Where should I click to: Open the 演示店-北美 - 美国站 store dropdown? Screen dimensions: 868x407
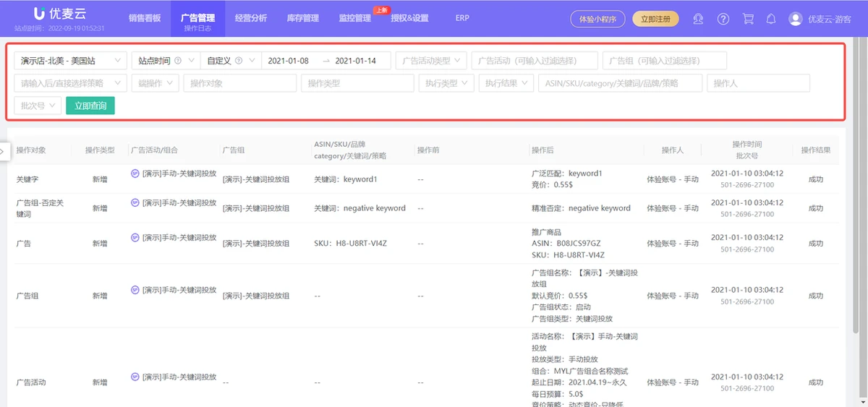point(69,61)
